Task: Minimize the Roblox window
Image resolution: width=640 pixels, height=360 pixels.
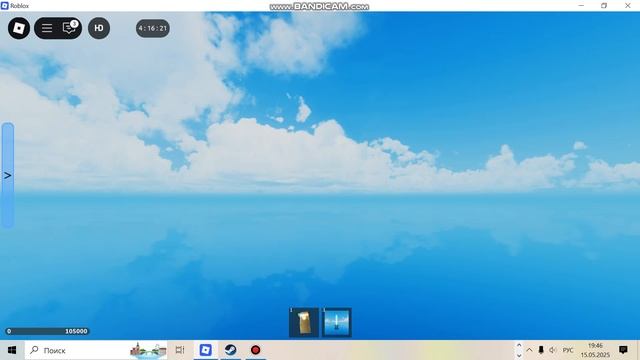Action: click(x=581, y=5)
